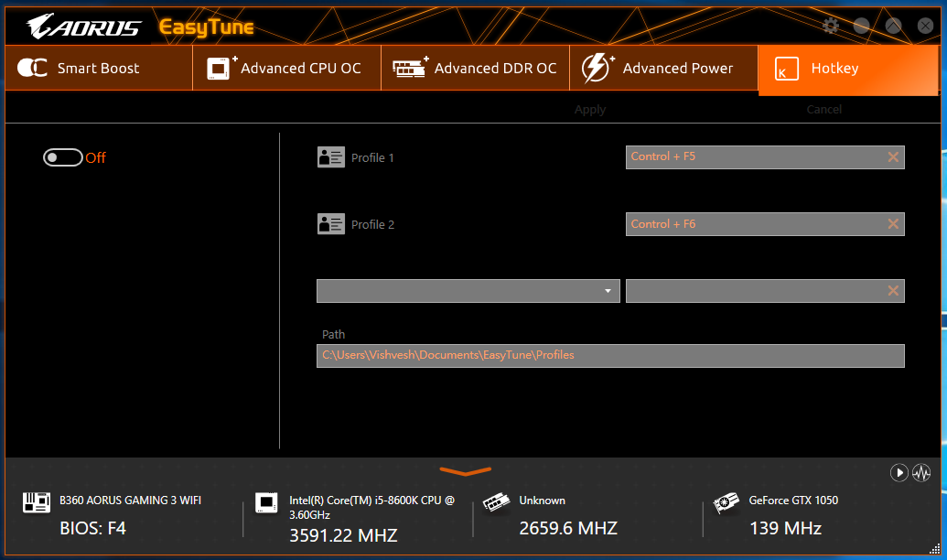Toggle the hotkey Off switch

63,157
